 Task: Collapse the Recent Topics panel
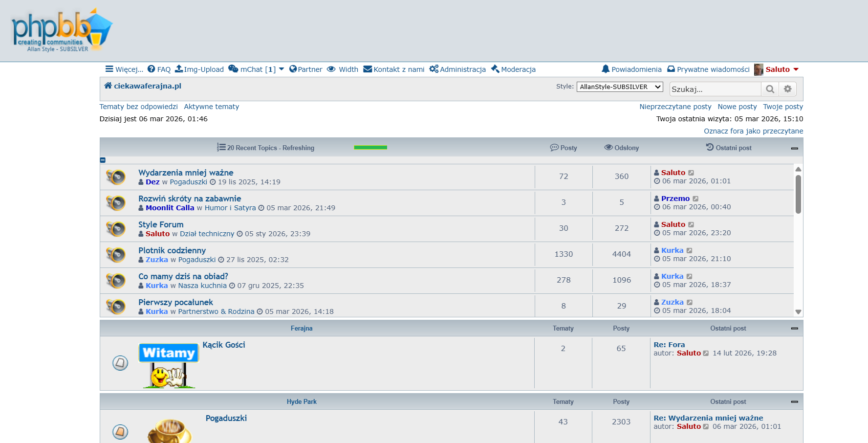click(x=794, y=148)
